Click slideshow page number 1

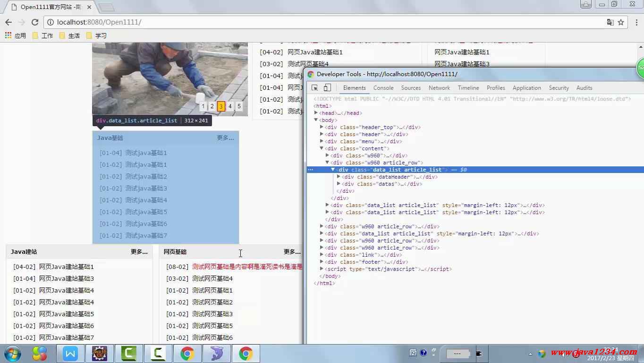[203, 106]
